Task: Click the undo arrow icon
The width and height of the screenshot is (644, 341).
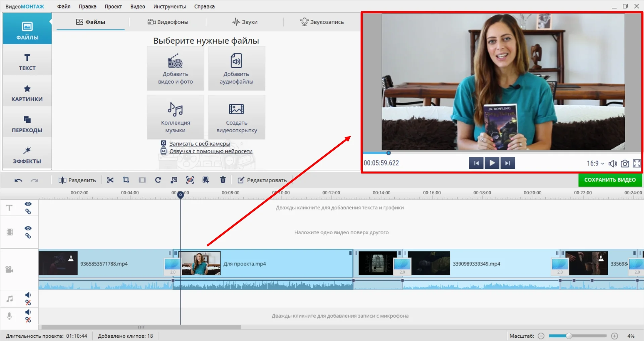Action: (18, 180)
